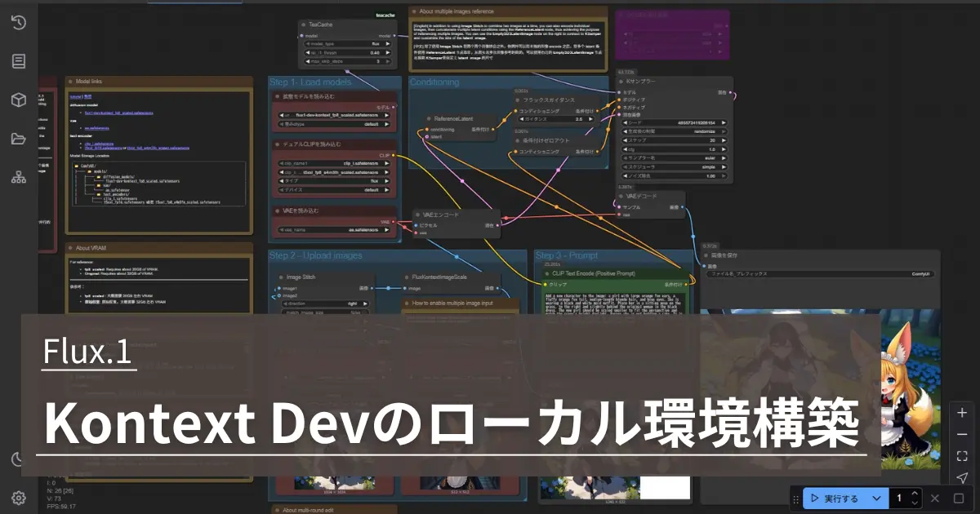Open the ae.safetensors link in Model links

tap(97, 128)
